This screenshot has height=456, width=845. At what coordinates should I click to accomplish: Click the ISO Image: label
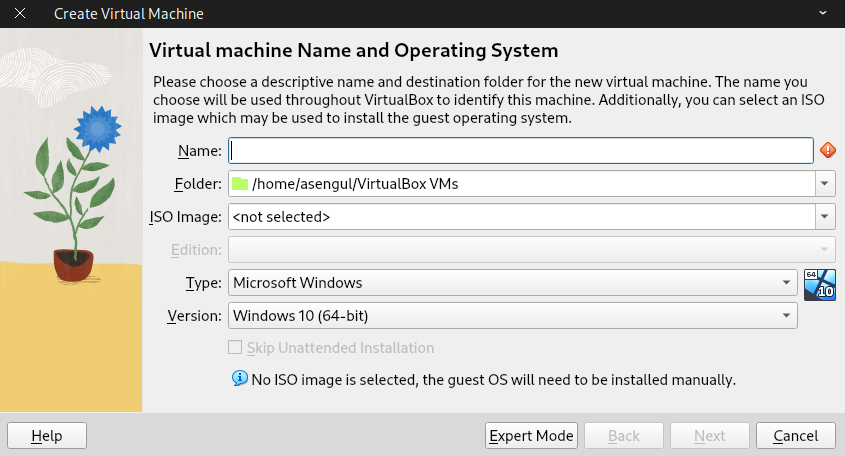coord(185,217)
